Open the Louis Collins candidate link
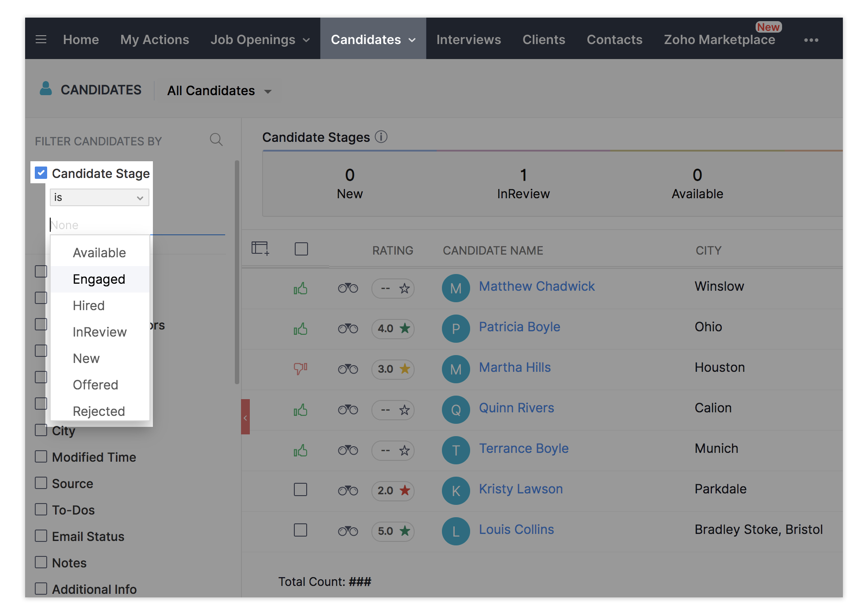This screenshot has height=615, width=868. point(516,530)
